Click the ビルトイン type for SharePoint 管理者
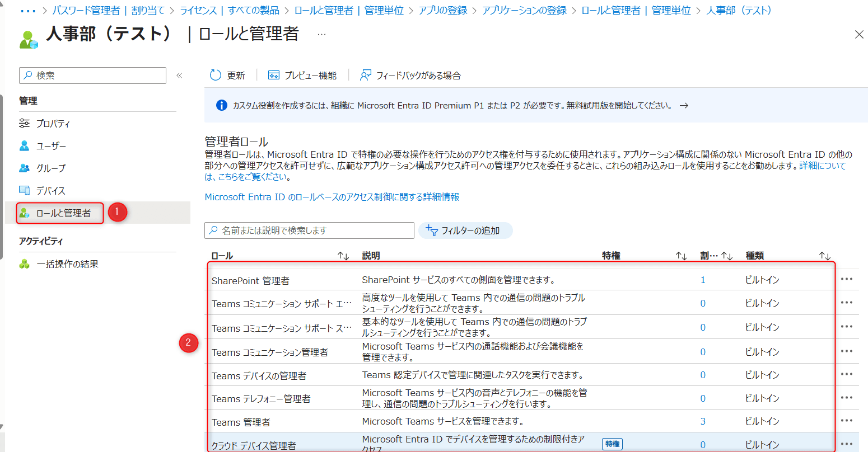Image resolution: width=868 pixels, height=452 pixels. coord(762,280)
